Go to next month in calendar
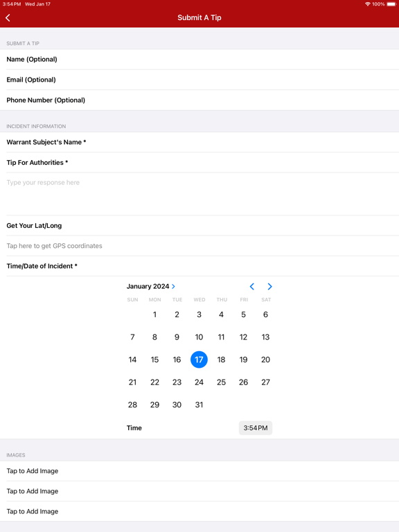This screenshot has width=399, height=532. tap(269, 287)
